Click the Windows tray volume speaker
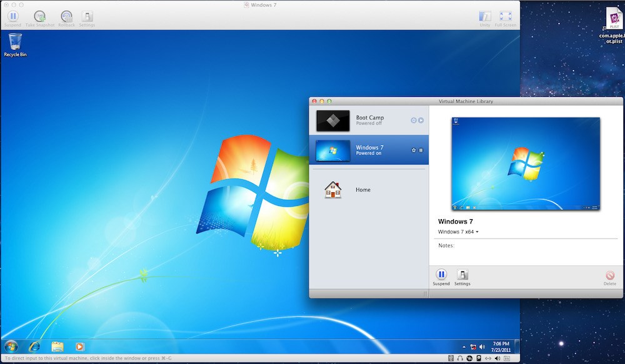The height and width of the screenshot is (364, 625). pos(482,347)
